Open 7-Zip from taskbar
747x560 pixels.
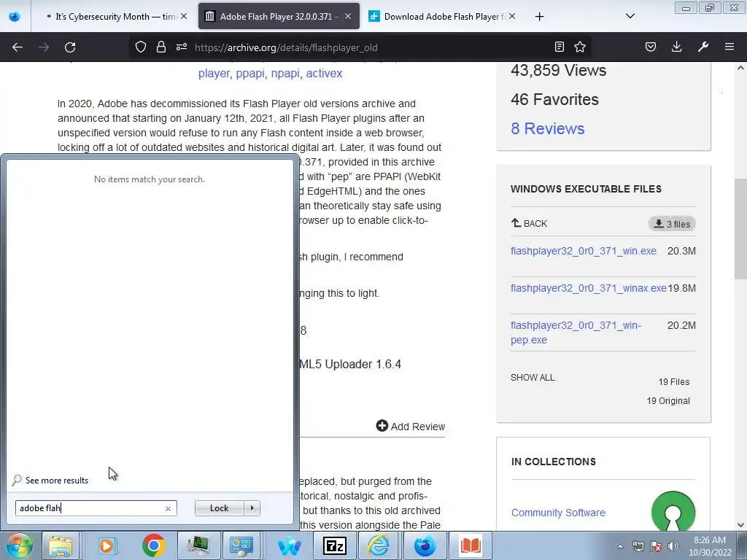(x=334, y=545)
